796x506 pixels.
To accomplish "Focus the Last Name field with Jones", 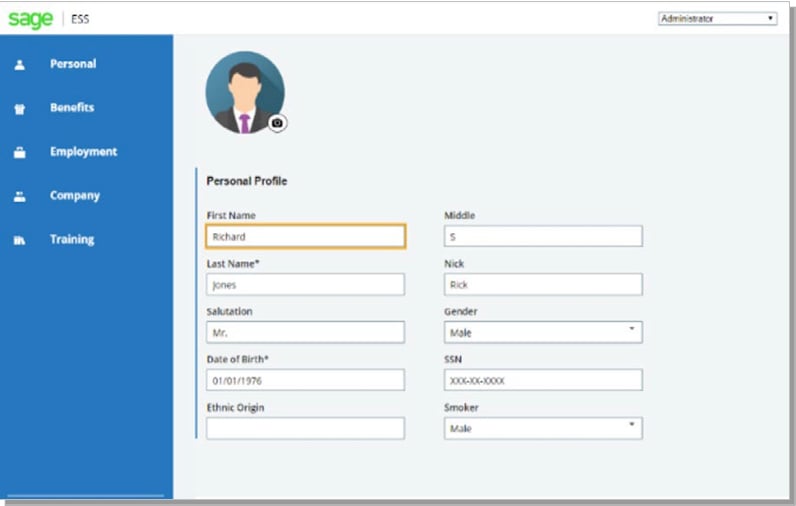I will coord(306,285).
